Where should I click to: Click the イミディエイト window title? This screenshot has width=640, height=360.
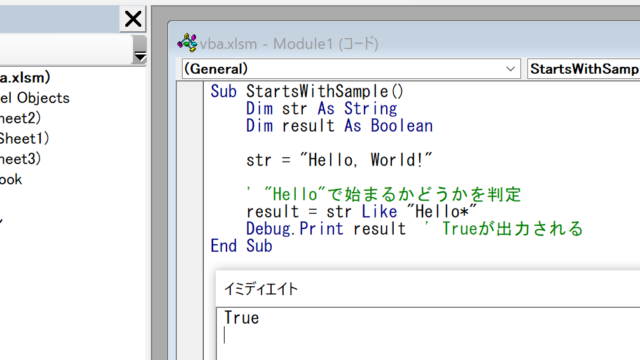click(261, 289)
